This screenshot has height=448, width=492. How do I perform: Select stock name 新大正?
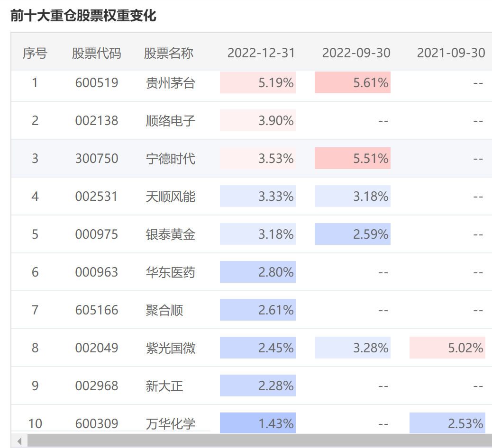click(164, 386)
